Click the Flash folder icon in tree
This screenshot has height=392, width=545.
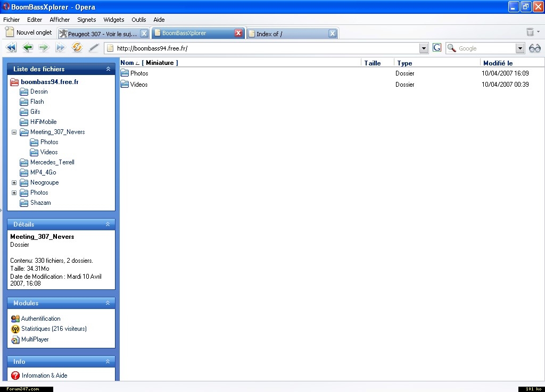tap(24, 102)
